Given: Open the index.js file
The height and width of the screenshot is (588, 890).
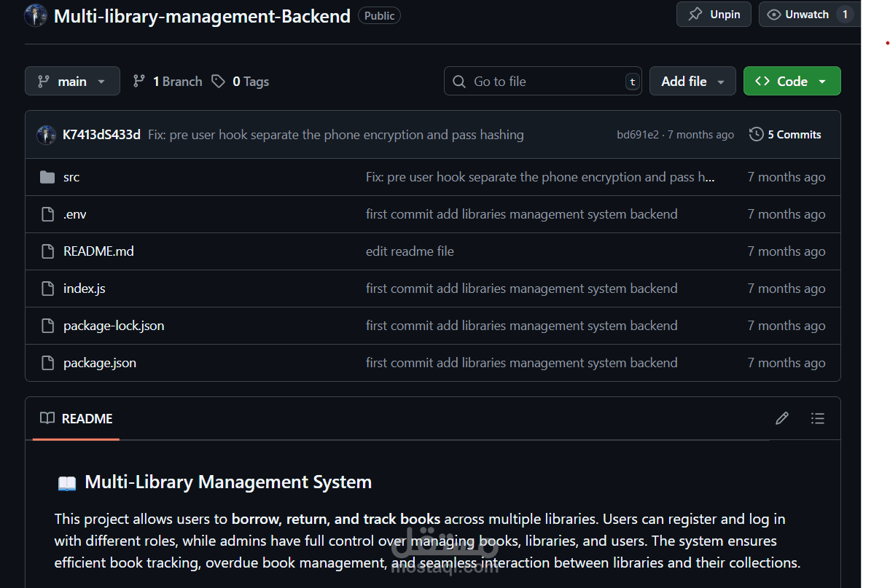Looking at the screenshot, I should pyautogui.click(x=85, y=289).
